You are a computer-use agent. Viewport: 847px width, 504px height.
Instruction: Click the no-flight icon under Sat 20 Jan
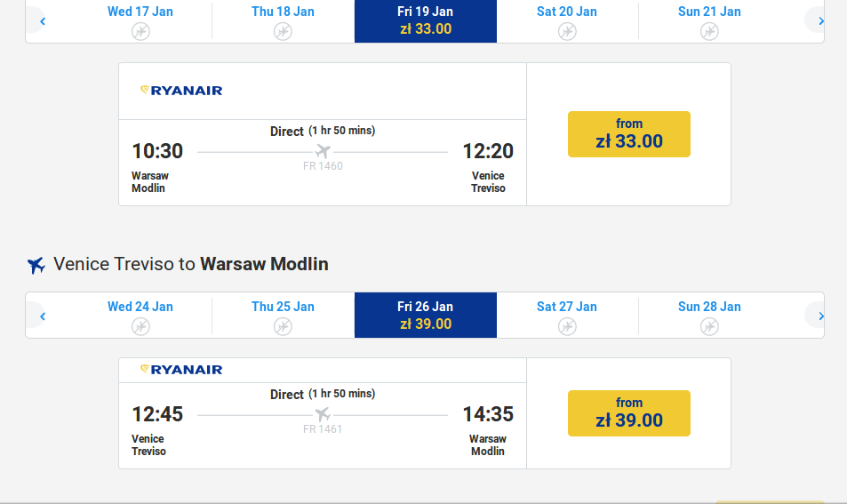coord(567,31)
